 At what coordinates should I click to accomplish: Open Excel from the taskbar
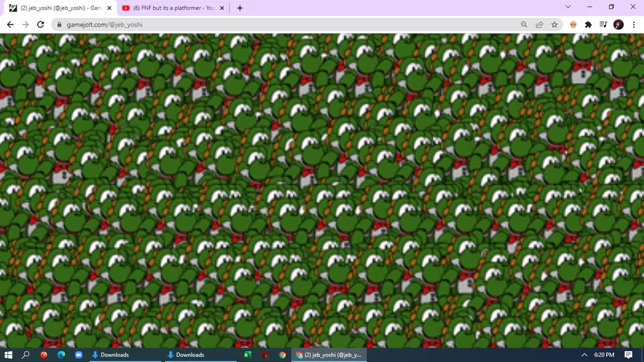248,355
